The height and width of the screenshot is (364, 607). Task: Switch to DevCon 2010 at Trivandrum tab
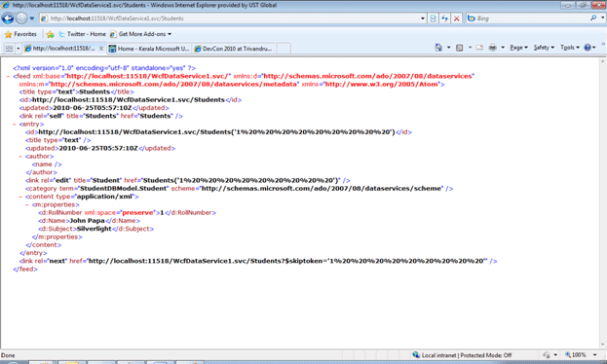(234, 49)
